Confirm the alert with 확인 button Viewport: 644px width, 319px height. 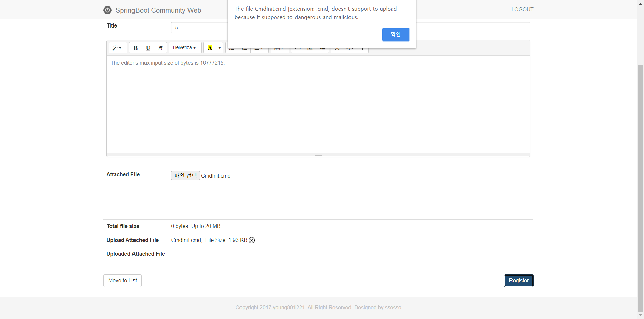395,34
